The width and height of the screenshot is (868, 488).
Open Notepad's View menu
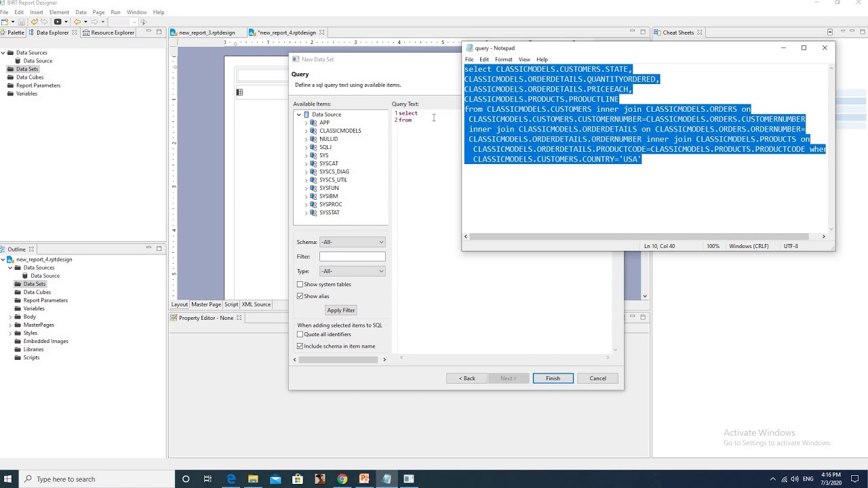[524, 60]
